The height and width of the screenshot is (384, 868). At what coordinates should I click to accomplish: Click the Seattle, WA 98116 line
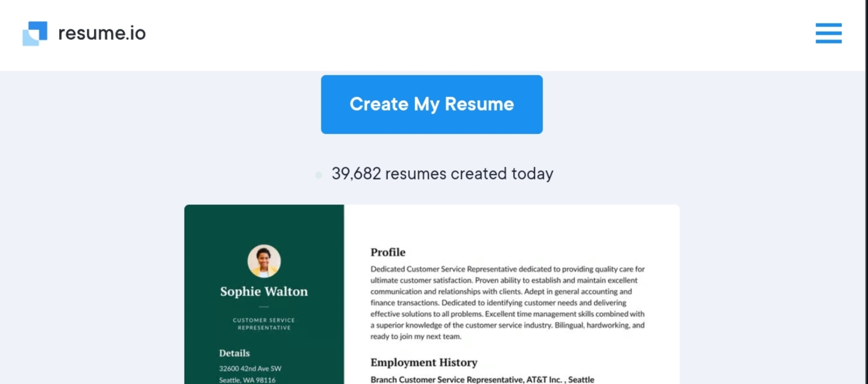pos(247,380)
